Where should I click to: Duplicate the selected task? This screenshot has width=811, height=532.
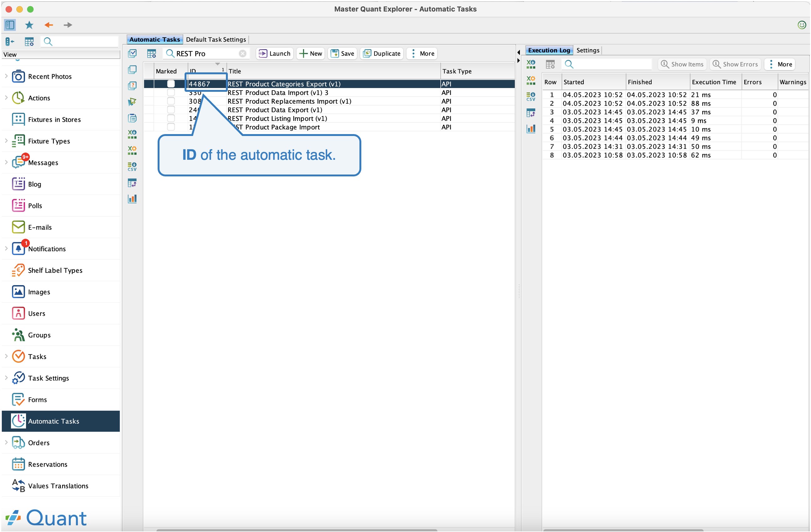(382, 54)
